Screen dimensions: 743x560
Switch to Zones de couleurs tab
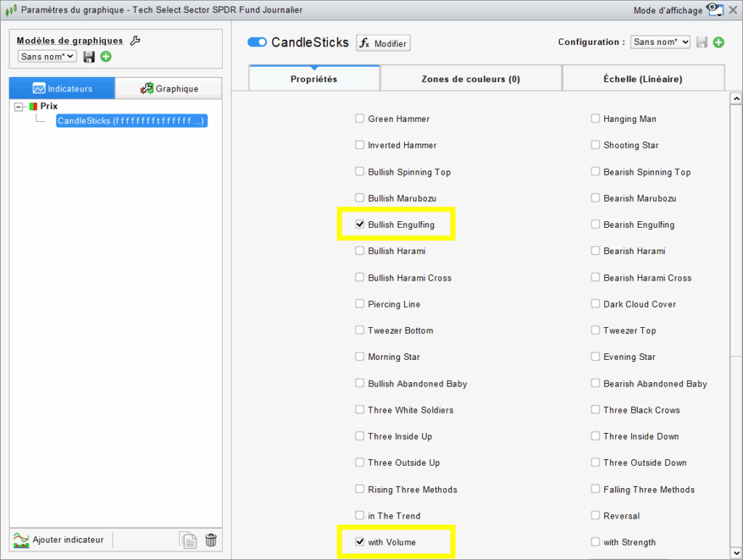[x=470, y=79]
